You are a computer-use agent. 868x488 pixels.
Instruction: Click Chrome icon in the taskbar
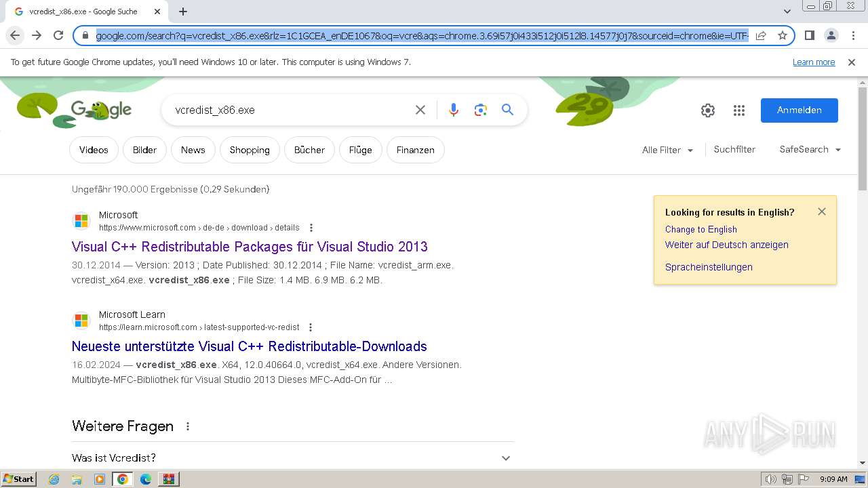[123, 479]
